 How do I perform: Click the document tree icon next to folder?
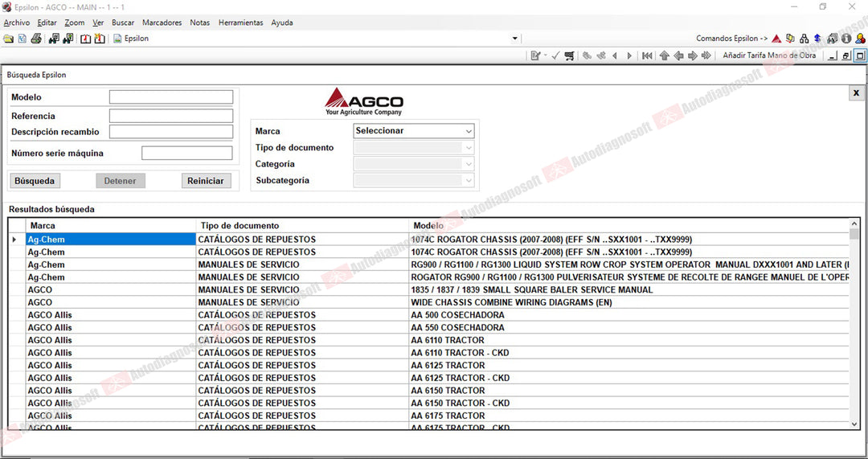point(23,39)
